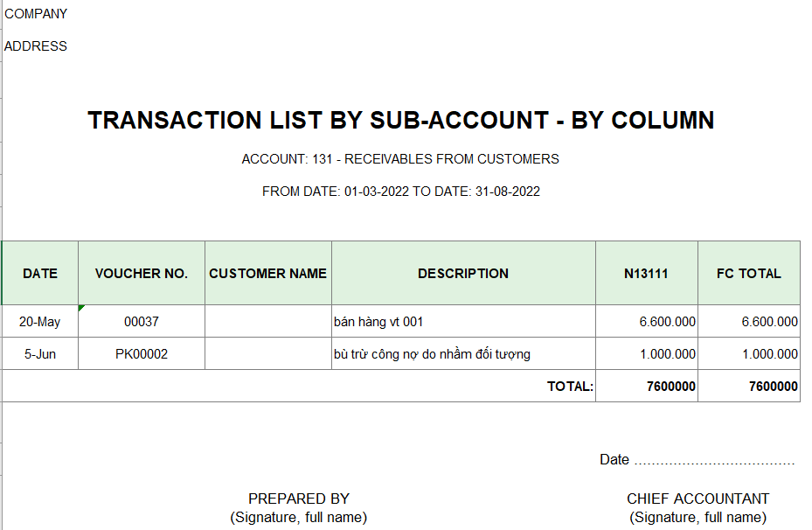Click the DESCRIPTION column header
Image resolution: width=812 pixels, height=530 pixels.
[463, 273]
